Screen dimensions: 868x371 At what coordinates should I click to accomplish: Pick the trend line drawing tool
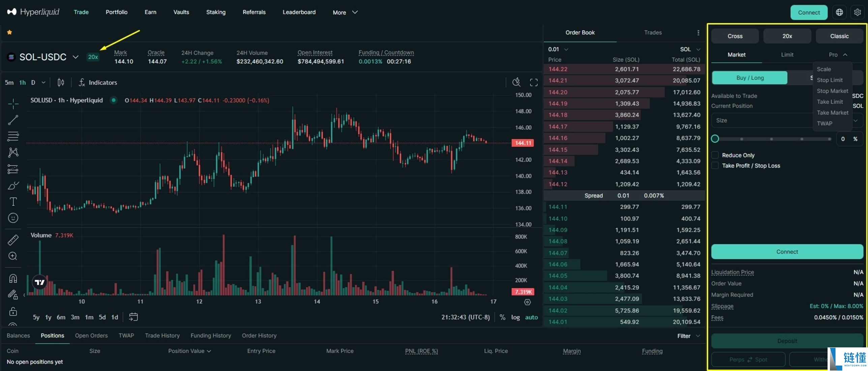tap(13, 120)
